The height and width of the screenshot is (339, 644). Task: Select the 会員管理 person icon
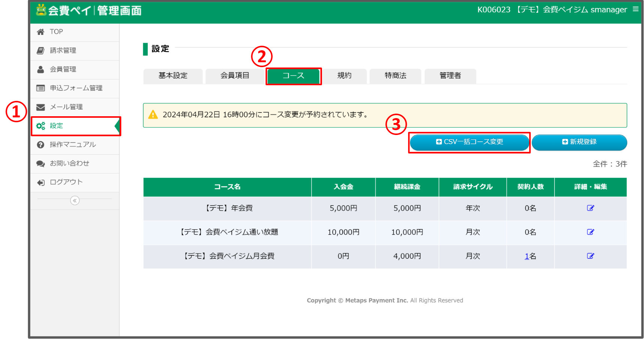tap(40, 69)
